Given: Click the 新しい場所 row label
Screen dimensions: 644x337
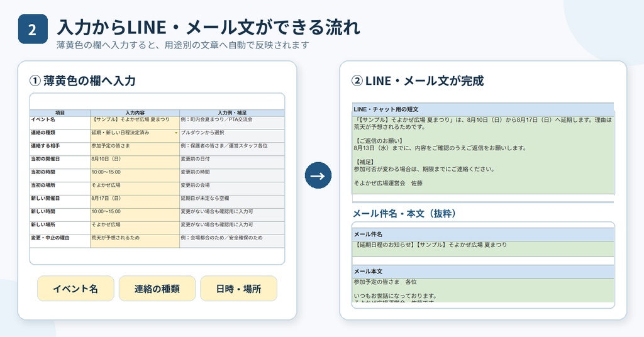Looking at the screenshot, I should pyautogui.click(x=60, y=228).
